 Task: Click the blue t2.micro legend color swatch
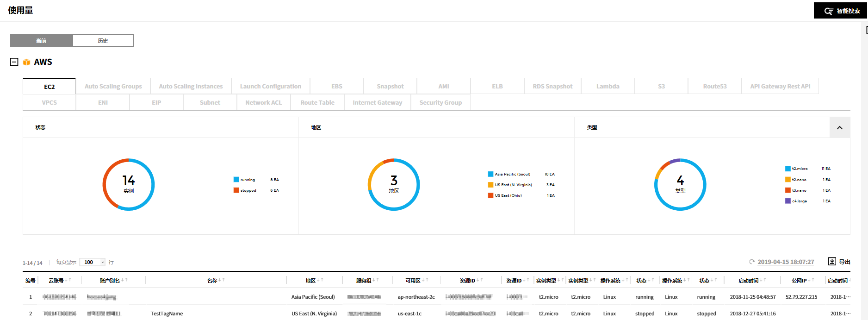coord(787,169)
